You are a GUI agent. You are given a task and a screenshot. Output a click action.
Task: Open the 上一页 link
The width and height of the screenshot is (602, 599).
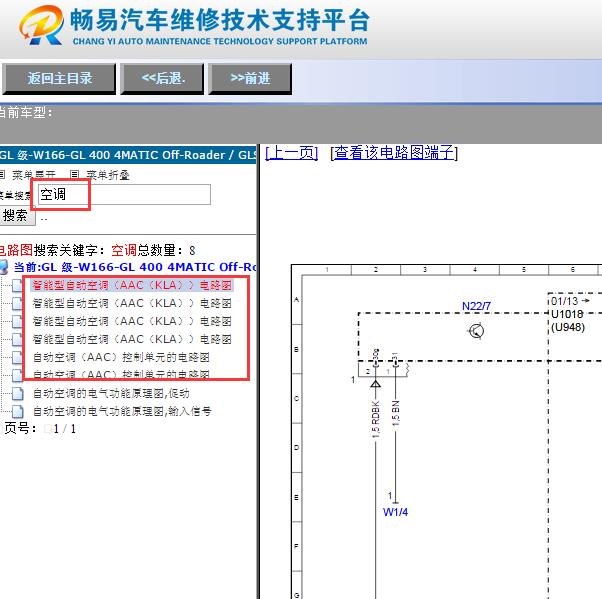click(292, 153)
